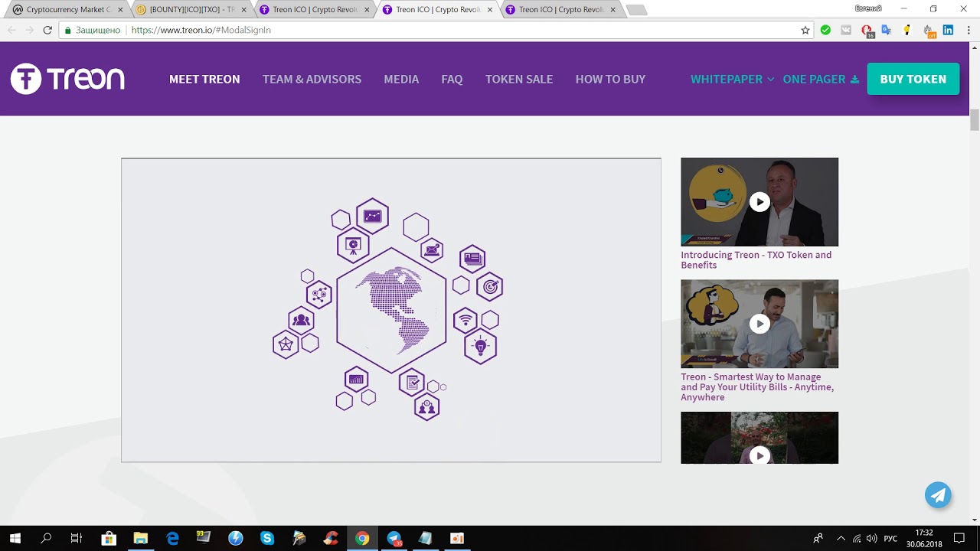Viewport: 980px width, 551px height.
Task: Click the bar chart hexagon icon
Action: (356, 380)
